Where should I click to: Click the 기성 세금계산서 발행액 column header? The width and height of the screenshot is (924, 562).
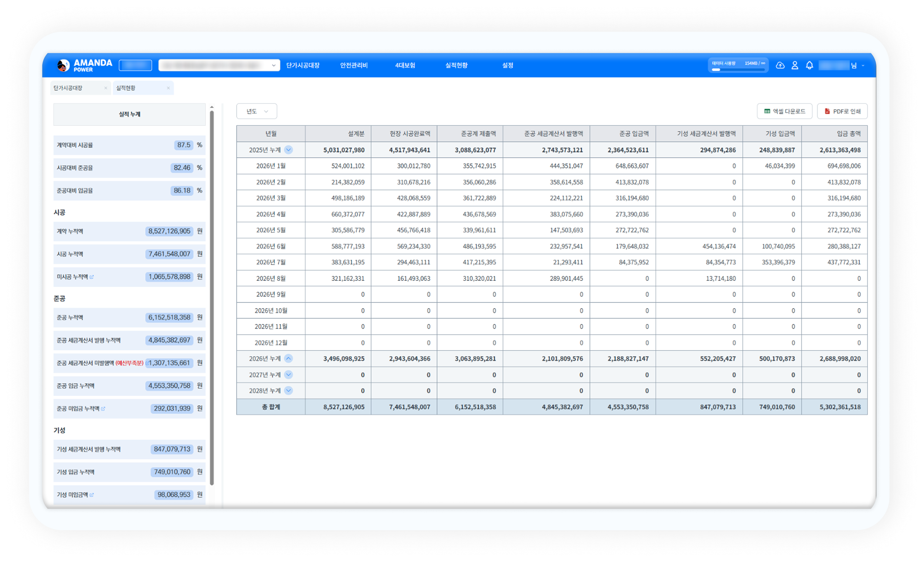point(699,134)
